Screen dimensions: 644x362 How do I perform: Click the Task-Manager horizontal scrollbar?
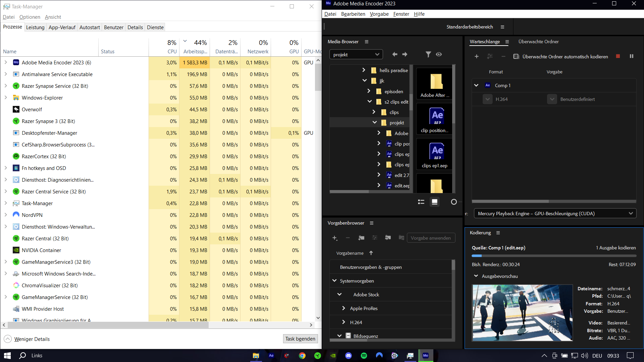[x=108, y=325]
